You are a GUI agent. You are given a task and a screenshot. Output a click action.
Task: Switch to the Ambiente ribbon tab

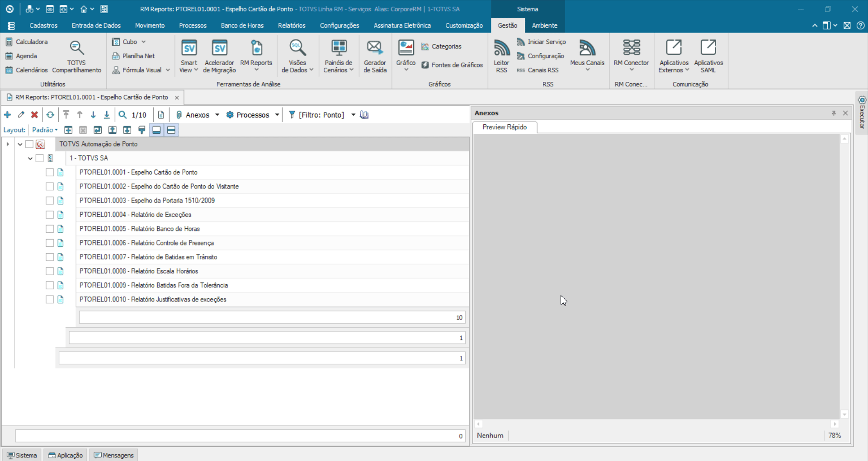coord(544,25)
